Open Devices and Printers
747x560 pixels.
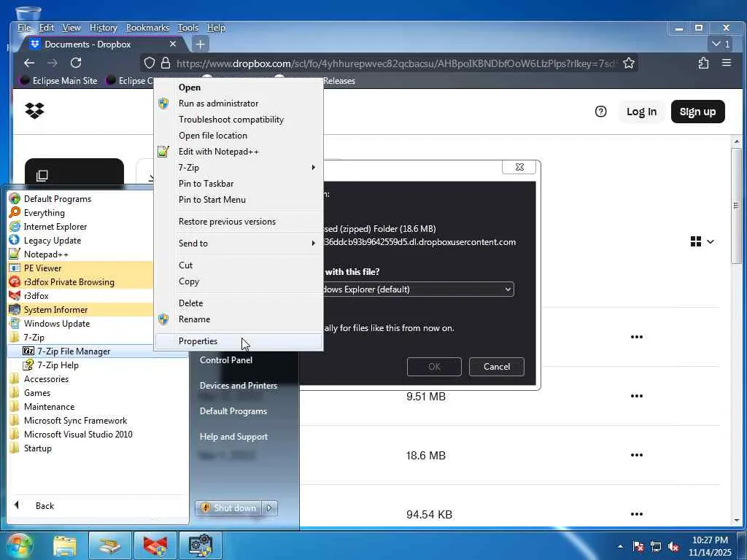pyautogui.click(x=239, y=385)
